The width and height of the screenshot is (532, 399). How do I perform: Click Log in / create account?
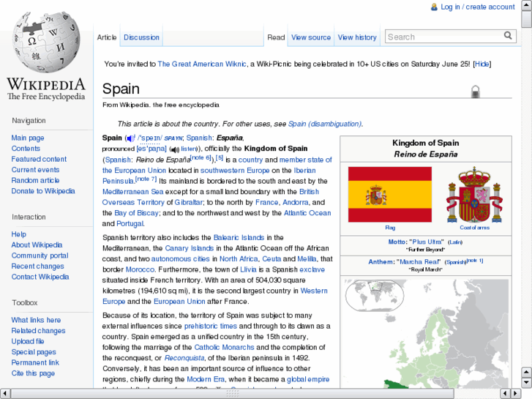click(478, 7)
